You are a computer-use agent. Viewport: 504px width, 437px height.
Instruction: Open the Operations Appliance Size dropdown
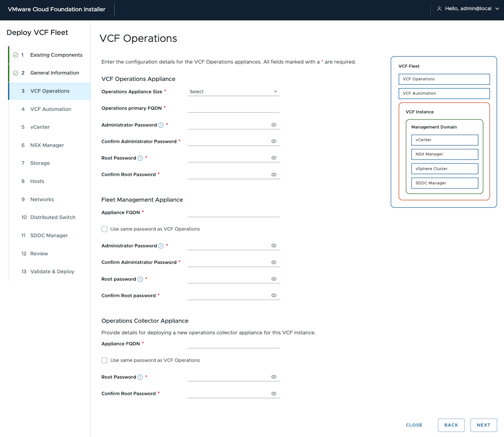point(234,92)
